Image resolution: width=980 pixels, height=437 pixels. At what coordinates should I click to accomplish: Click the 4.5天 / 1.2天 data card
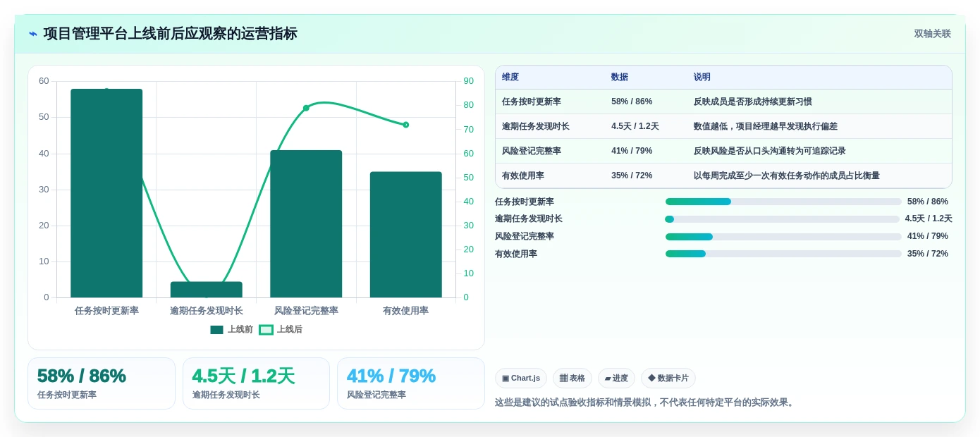[256, 383]
